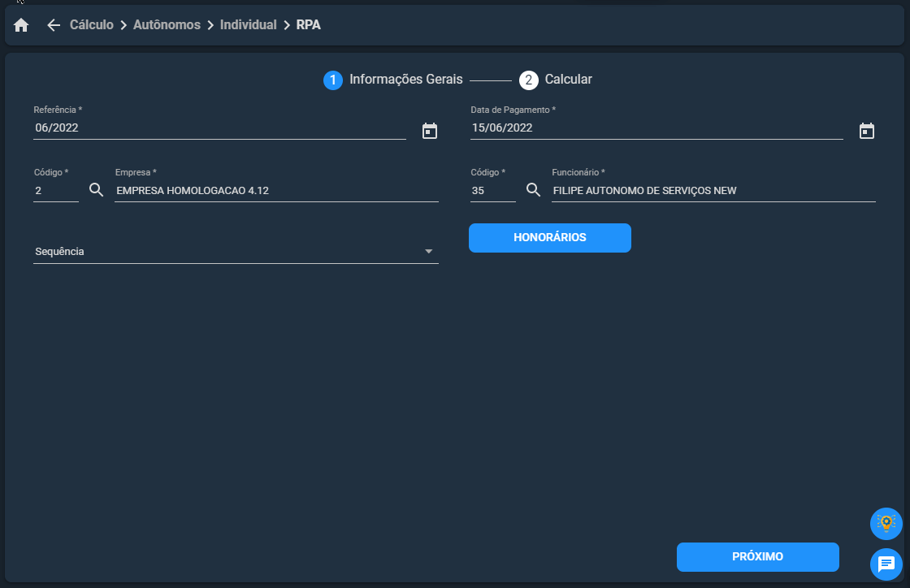Click the Funcionário Código field
This screenshot has width=910, height=588.
tap(492, 191)
